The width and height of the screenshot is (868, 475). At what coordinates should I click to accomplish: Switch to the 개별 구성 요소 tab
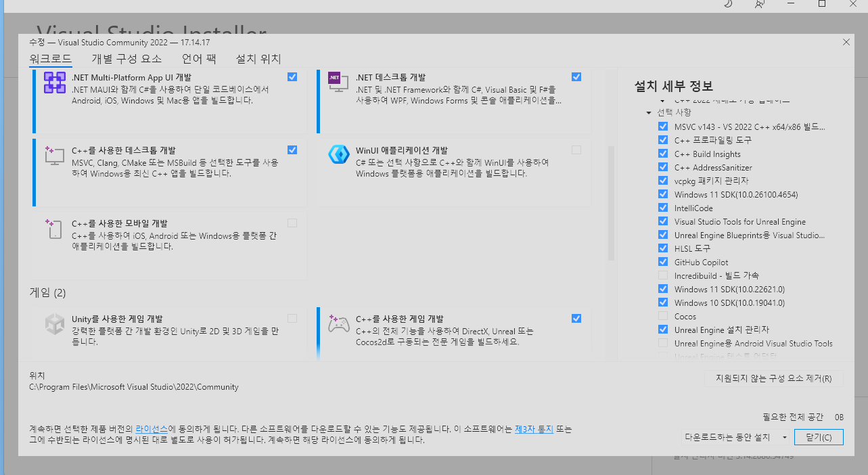127,59
